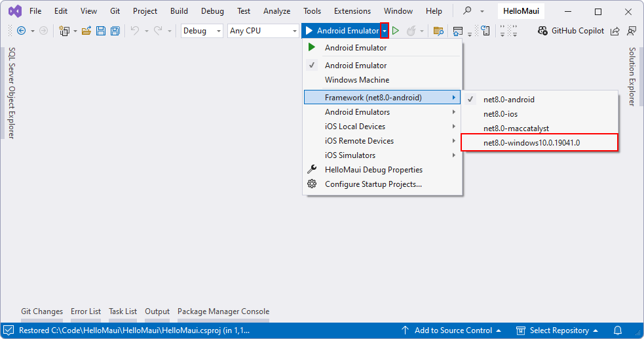Image resolution: width=644 pixels, height=339 pixels.
Task: Click the Save All icon
Action: click(115, 31)
